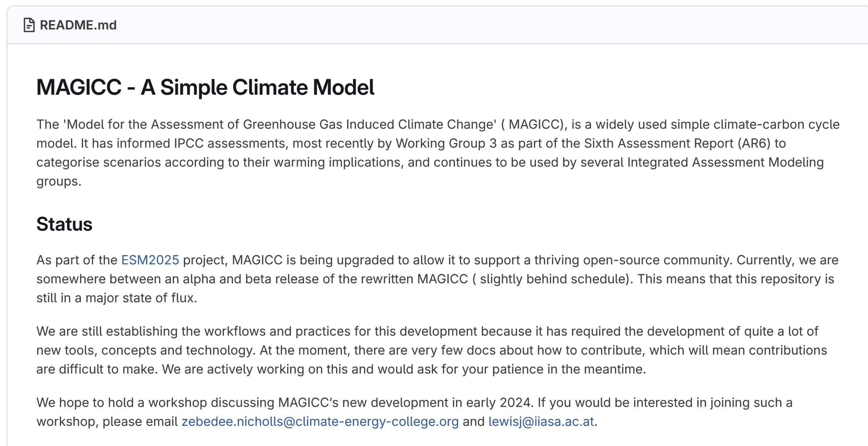The height and width of the screenshot is (446, 868).
Task: Open the ESM2025 project link
Action: tap(150, 260)
